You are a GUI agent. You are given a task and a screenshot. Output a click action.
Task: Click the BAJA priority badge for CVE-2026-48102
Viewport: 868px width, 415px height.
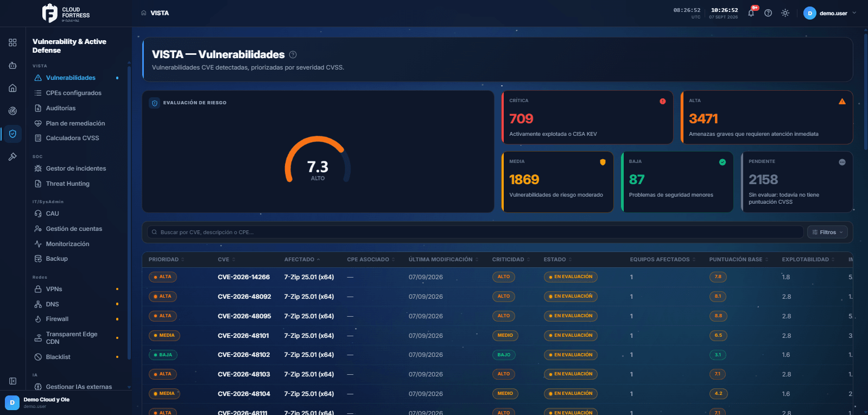tap(163, 355)
